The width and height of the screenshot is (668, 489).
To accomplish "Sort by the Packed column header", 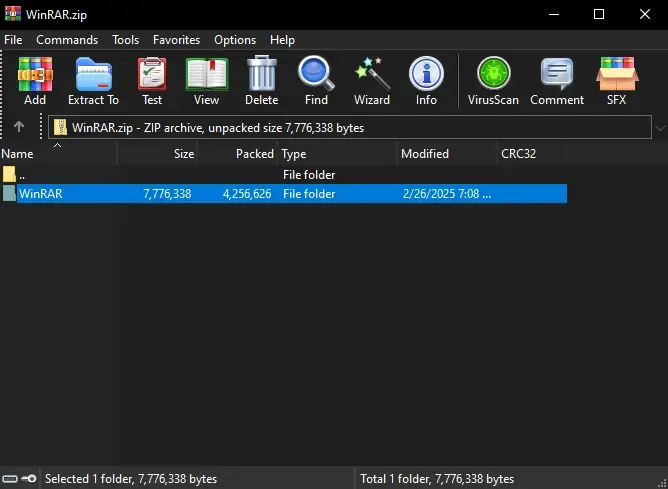I will tap(238, 154).
